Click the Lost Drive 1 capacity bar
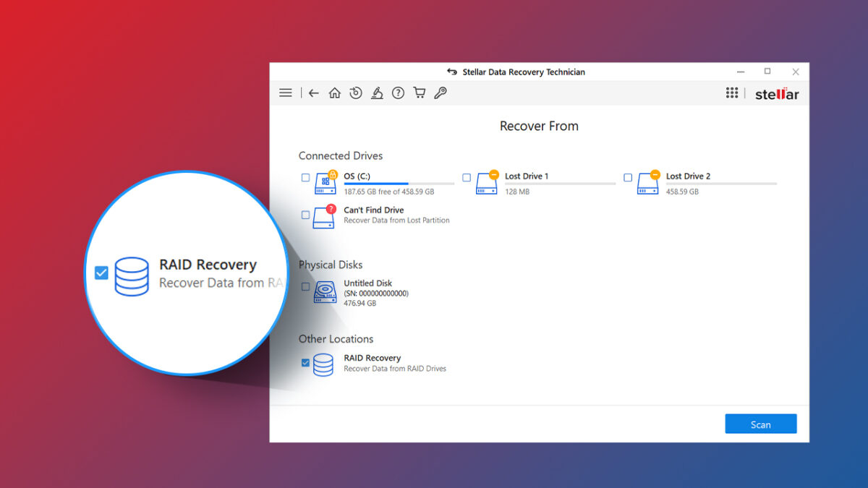Screen dimensions: 868x488 click(x=561, y=184)
